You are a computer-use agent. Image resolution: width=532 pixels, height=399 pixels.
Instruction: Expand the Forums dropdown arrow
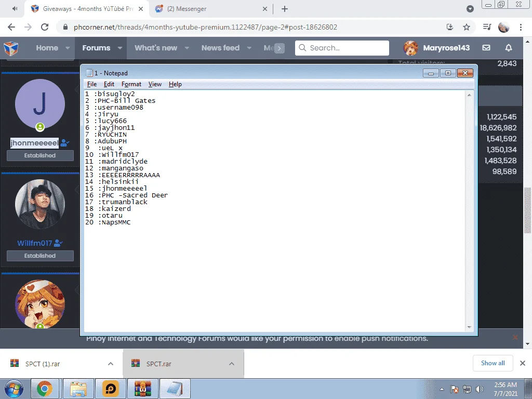click(120, 48)
